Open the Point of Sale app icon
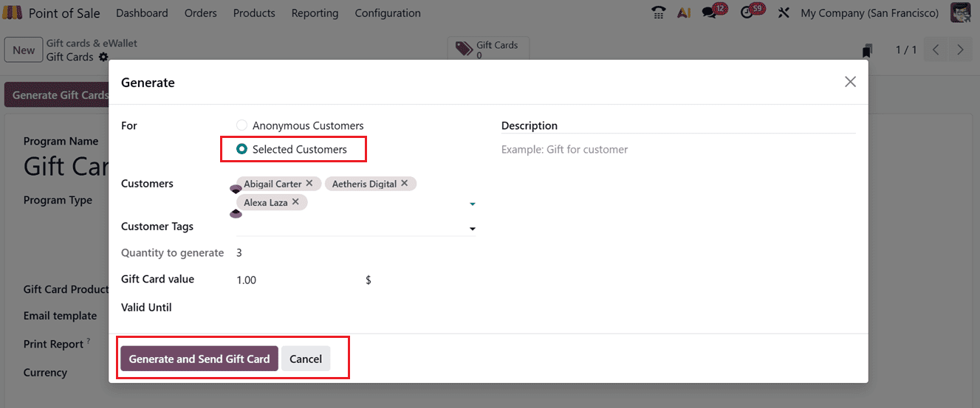980x408 pixels. [13, 13]
